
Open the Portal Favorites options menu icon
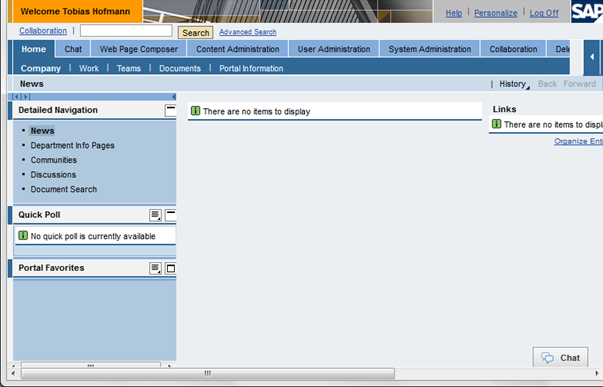click(x=155, y=268)
